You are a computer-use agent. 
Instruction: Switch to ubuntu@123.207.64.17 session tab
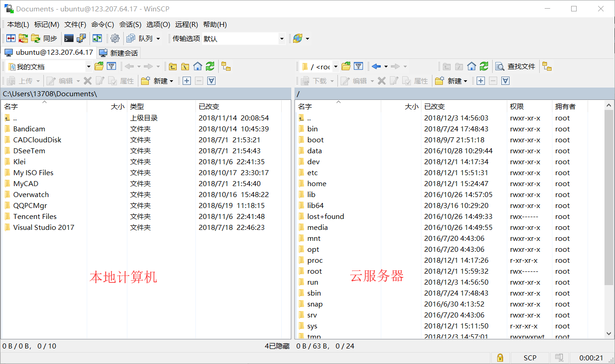click(49, 52)
